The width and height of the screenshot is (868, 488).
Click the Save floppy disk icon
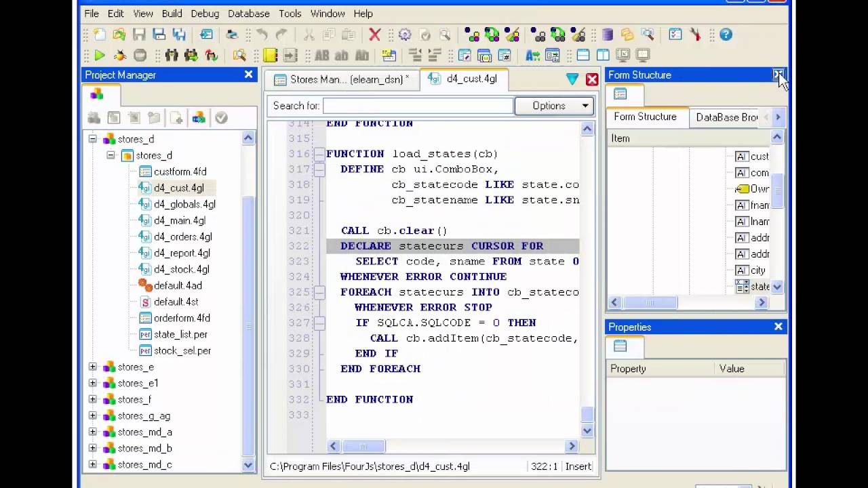139,35
